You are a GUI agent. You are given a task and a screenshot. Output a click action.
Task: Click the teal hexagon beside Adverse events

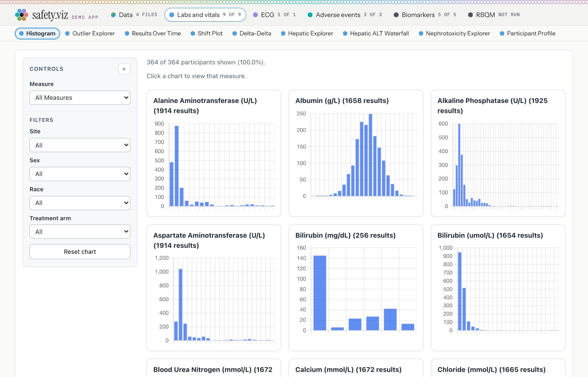click(x=310, y=15)
